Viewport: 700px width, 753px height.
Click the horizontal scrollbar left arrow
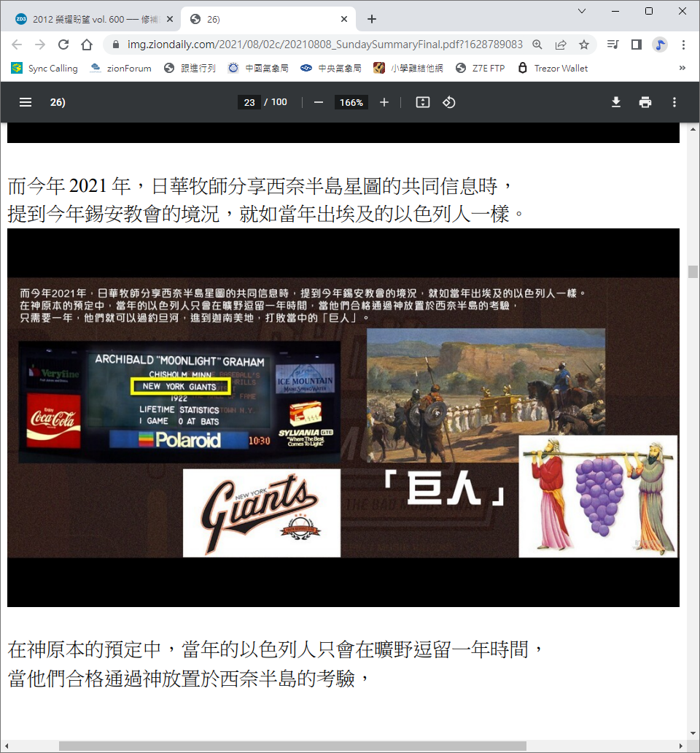(x=8, y=746)
